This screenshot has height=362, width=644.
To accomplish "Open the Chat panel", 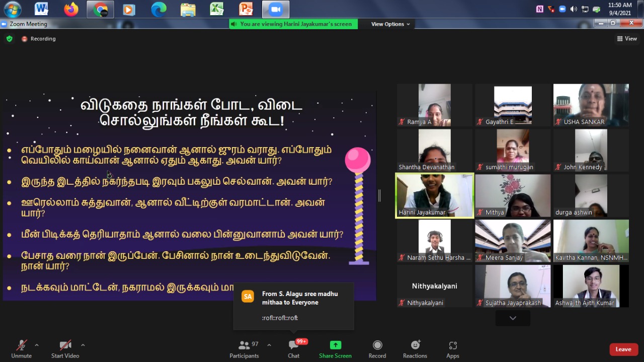I will pos(293,345).
